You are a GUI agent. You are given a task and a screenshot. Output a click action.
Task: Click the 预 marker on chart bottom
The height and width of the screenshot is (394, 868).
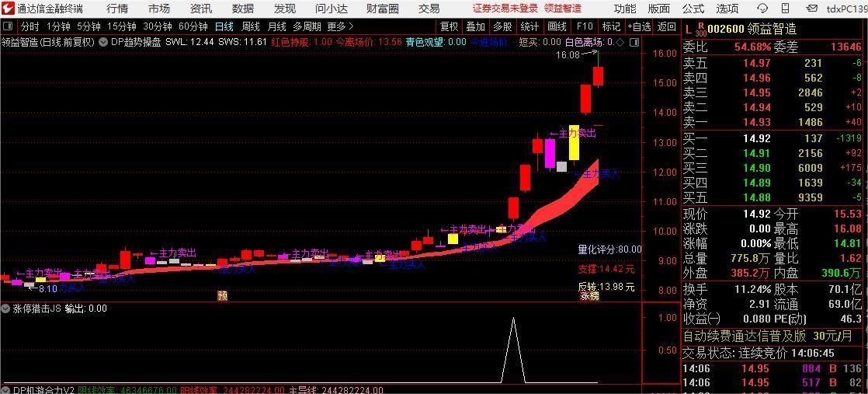click(x=223, y=295)
